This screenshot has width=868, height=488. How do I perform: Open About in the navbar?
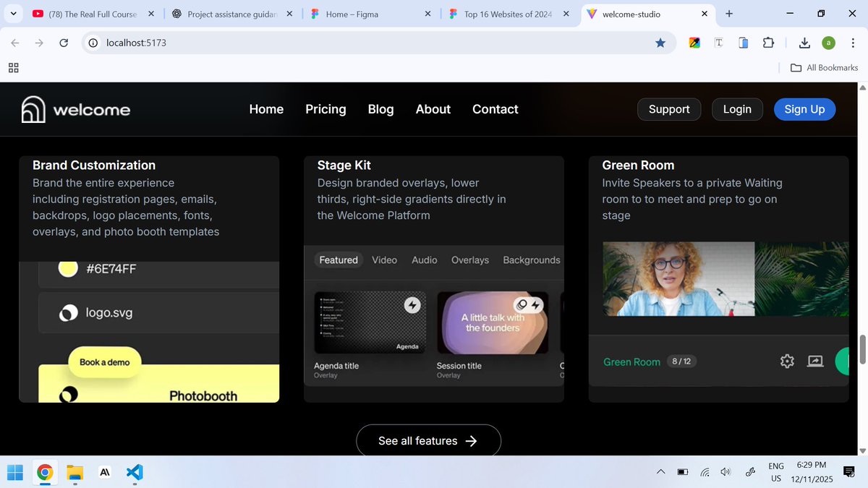coord(433,109)
